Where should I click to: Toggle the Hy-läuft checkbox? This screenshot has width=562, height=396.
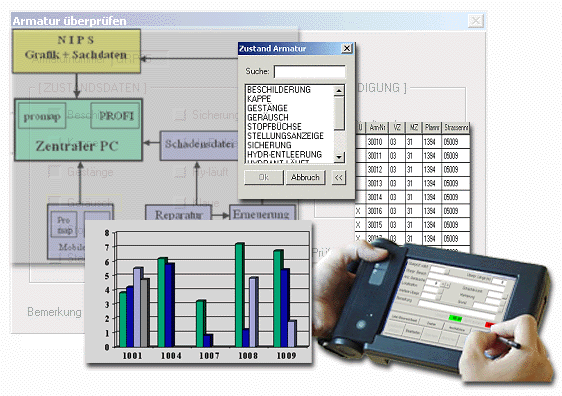click(180, 172)
